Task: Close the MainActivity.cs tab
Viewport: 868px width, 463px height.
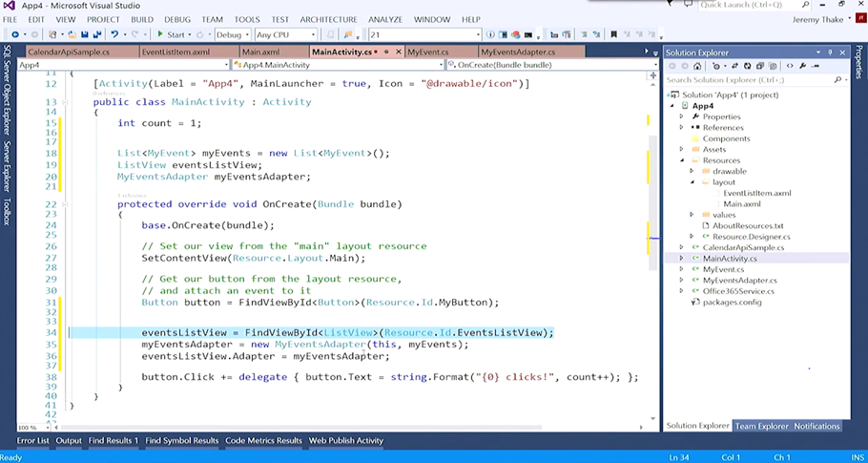Action: tap(399, 52)
